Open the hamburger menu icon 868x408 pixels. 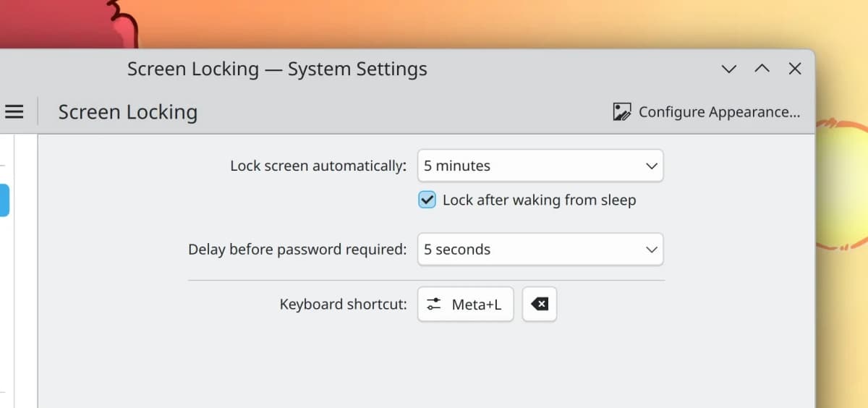click(14, 112)
